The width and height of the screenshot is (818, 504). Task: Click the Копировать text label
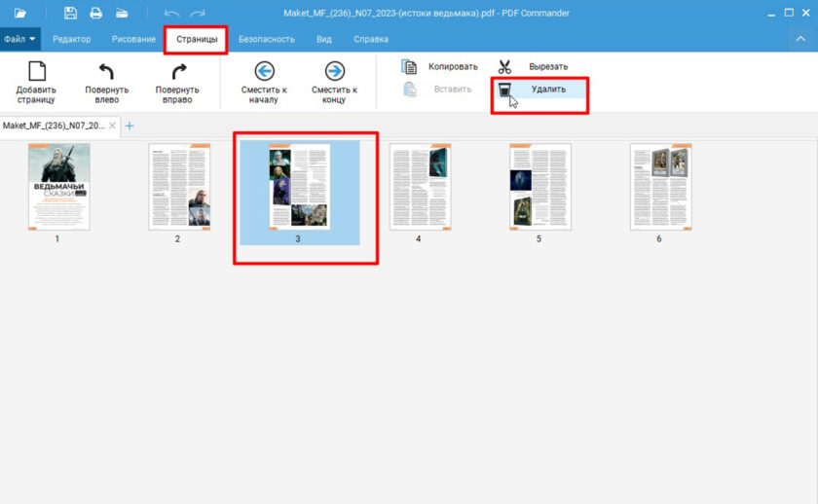click(453, 67)
